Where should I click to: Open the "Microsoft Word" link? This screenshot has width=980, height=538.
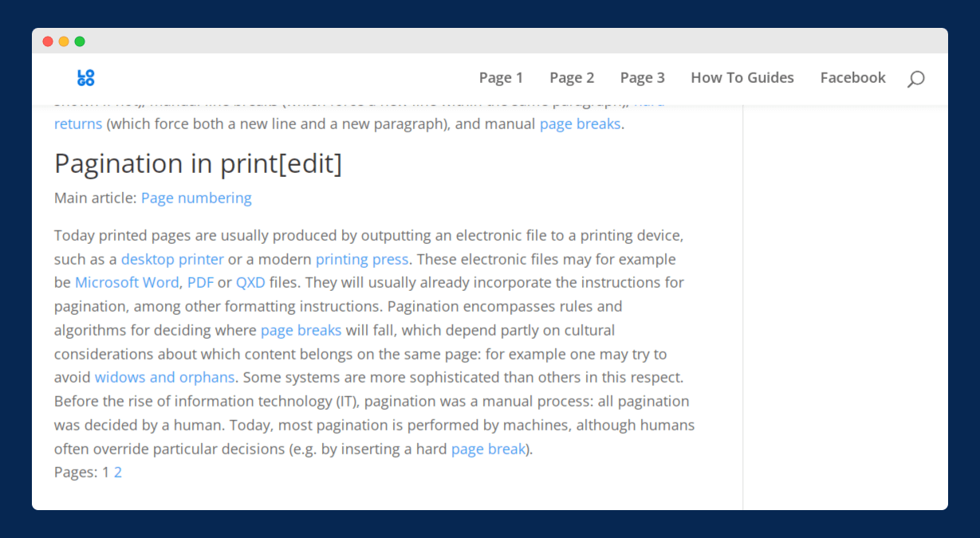pyautogui.click(x=127, y=282)
